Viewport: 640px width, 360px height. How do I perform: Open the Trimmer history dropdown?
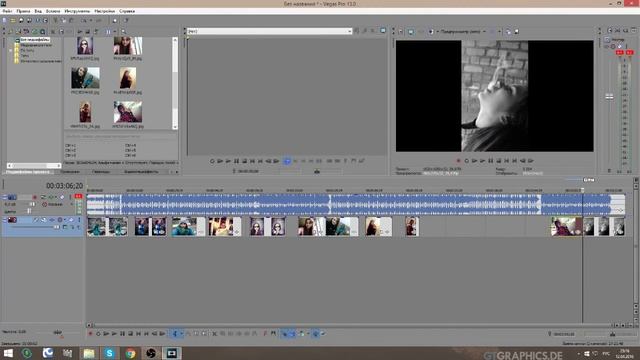[x=349, y=31]
